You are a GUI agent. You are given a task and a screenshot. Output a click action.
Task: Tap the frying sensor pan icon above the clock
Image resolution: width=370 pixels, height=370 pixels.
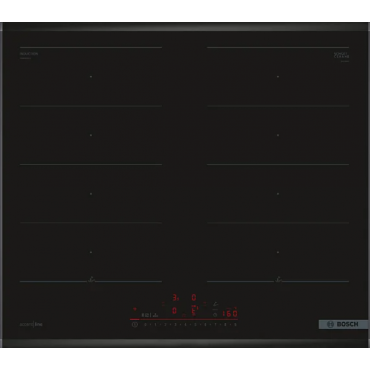coord(215,304)
